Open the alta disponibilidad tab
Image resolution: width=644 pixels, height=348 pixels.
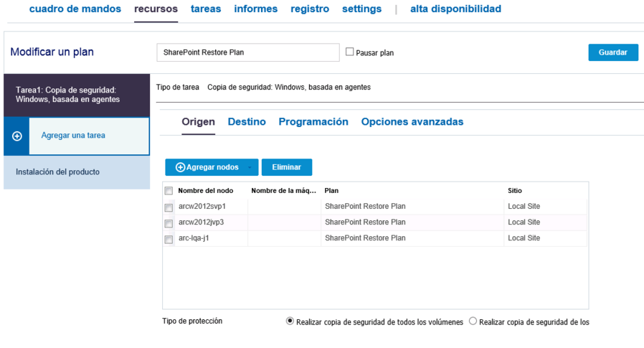pos(455,9)
